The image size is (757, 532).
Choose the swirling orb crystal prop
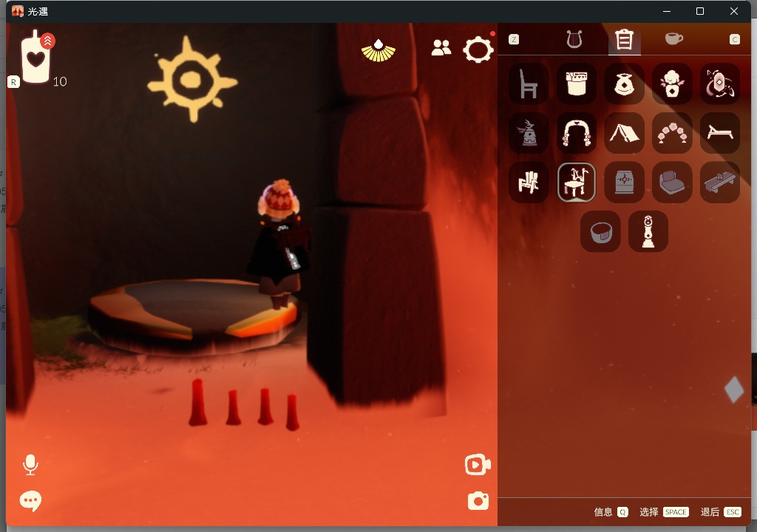(719, 84)
